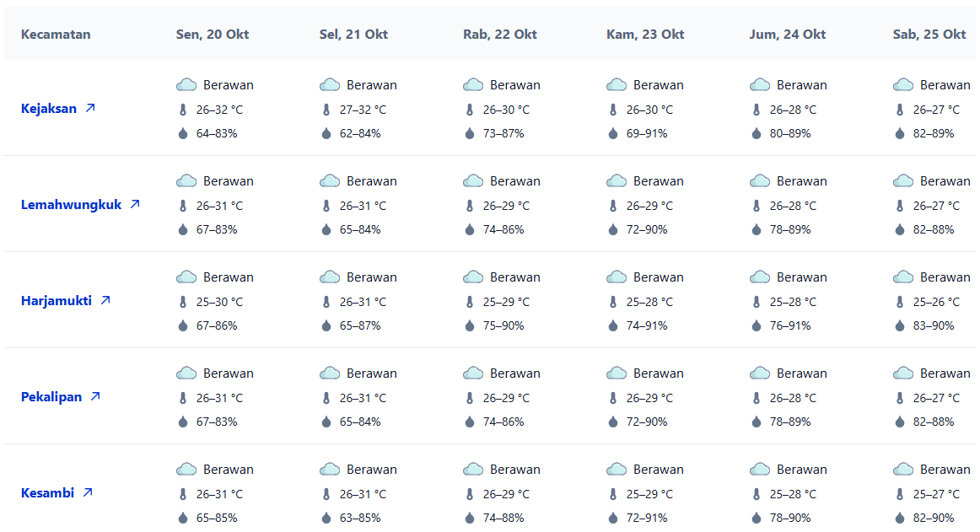Click the arrow icon beside Pekalipan
The width and height of the screenshot is (980, 532).
pos(95,397)
